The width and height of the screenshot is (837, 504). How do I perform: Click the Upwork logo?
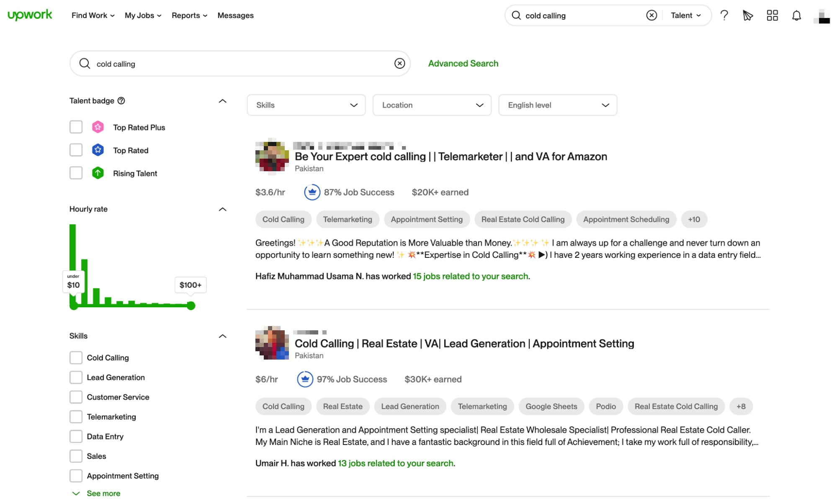point(30,15)
